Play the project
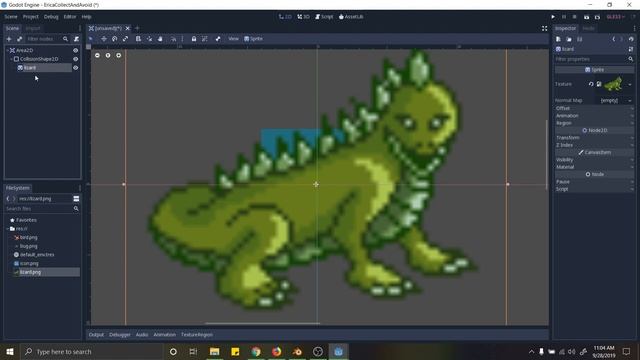Image resolution: width=640 pixels, height=360 pixels. point(553,17)
